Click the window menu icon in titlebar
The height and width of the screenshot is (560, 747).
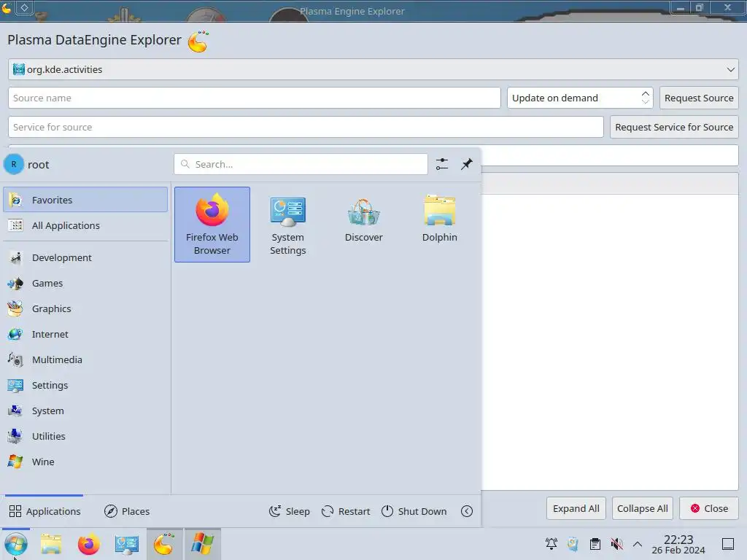(x=7, y=7)
